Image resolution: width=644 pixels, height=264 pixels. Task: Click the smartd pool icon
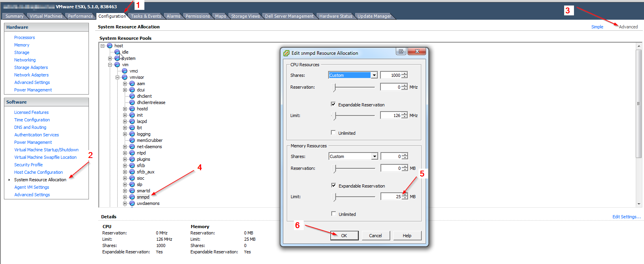[132, 191]
